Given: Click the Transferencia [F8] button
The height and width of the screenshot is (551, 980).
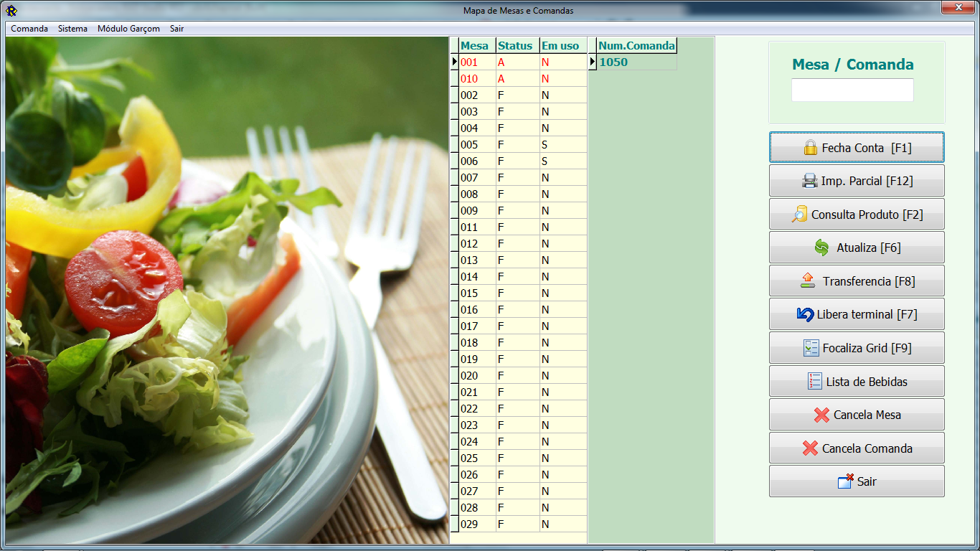Looking at the screenshot, I should [857, 281].
